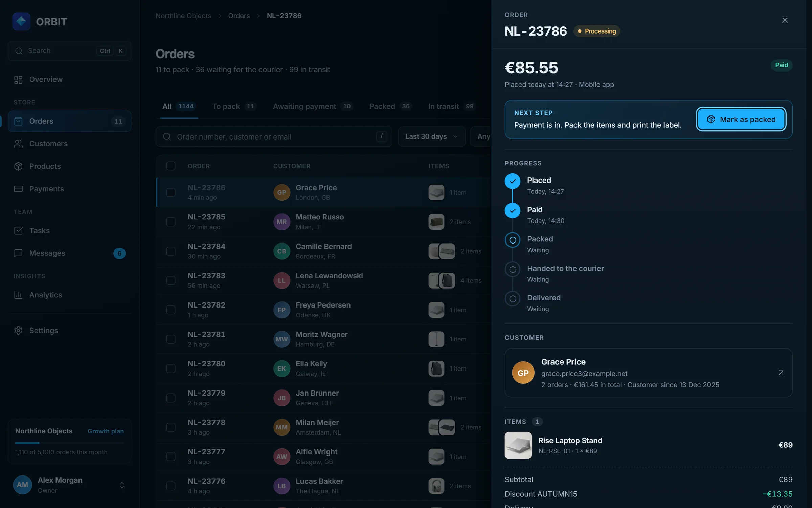Click Camille Bernard customer name
This screenshot has width=812, height=508.
coord(324,246)
